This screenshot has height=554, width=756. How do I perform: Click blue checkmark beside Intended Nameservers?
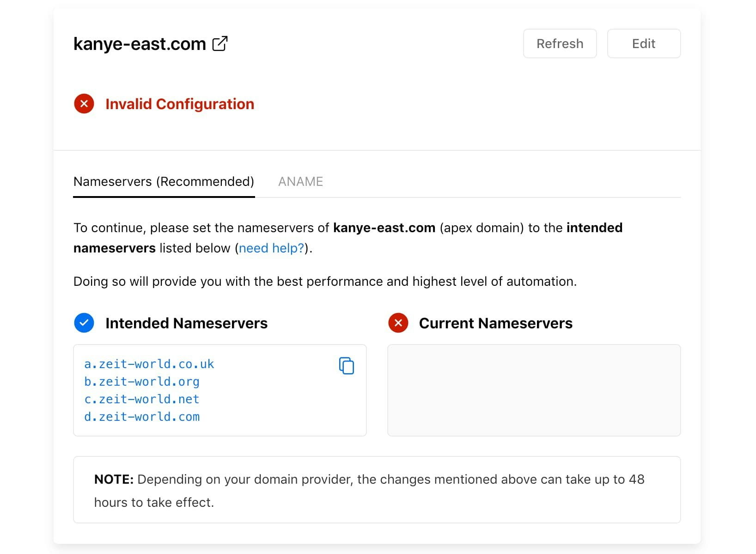point(84,323)
